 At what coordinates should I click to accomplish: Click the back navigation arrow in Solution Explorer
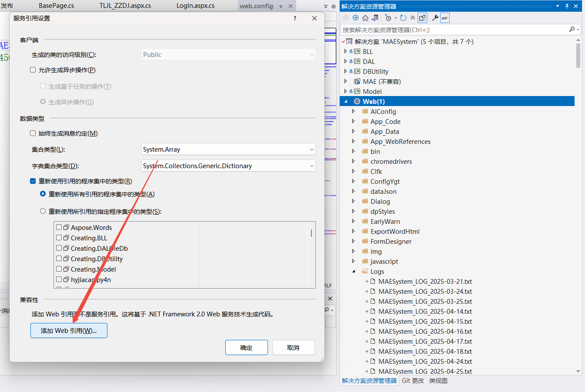346,18
